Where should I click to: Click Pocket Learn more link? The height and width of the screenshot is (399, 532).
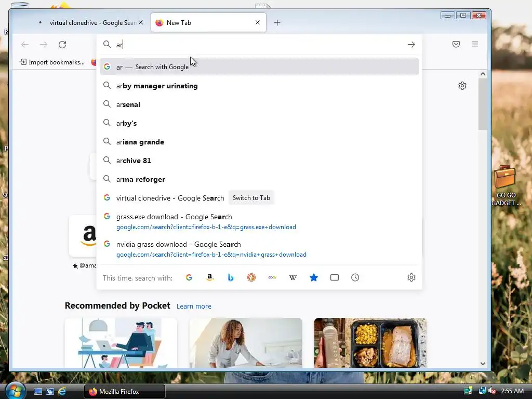tap(194, 306)
